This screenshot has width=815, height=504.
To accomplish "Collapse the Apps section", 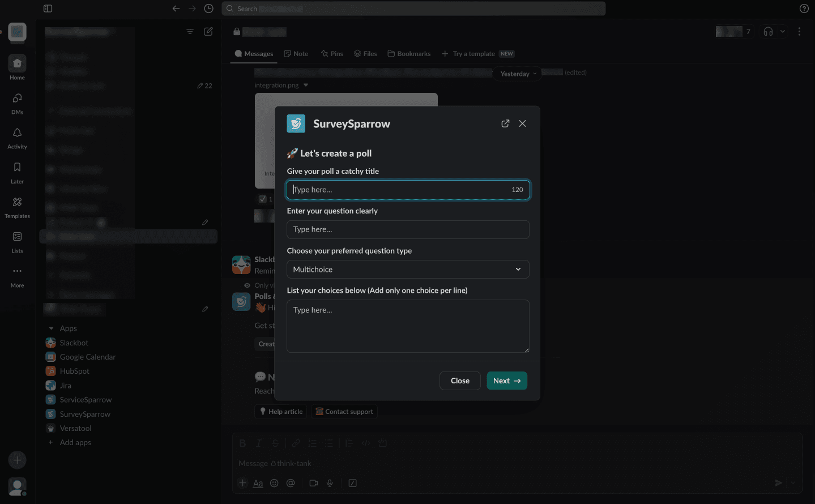I will [x=52, y=328].
